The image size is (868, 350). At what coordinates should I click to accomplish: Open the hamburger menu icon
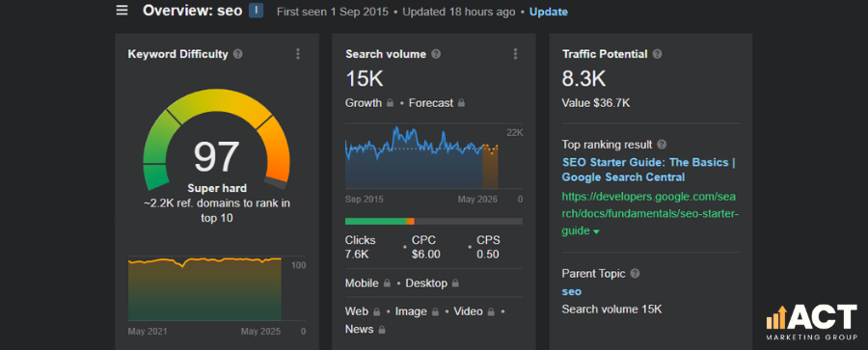tap(122, 11)
